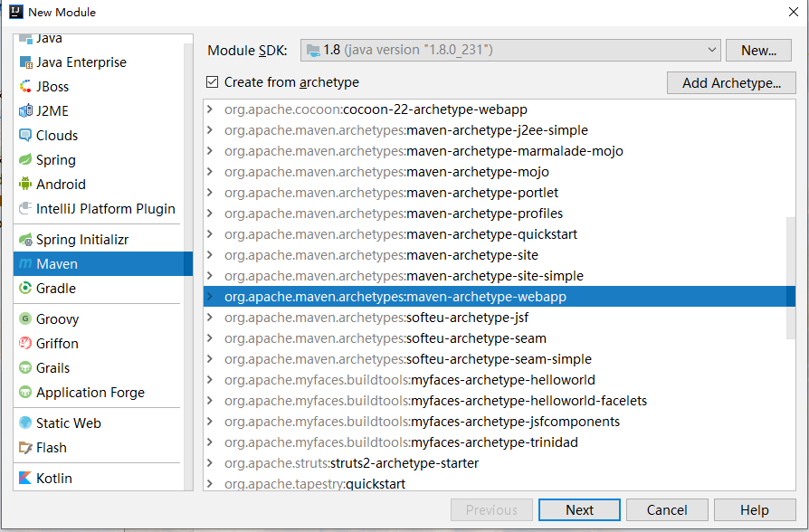Expand maven-archetype-j2ee-simple node

(x=209, y=130)
